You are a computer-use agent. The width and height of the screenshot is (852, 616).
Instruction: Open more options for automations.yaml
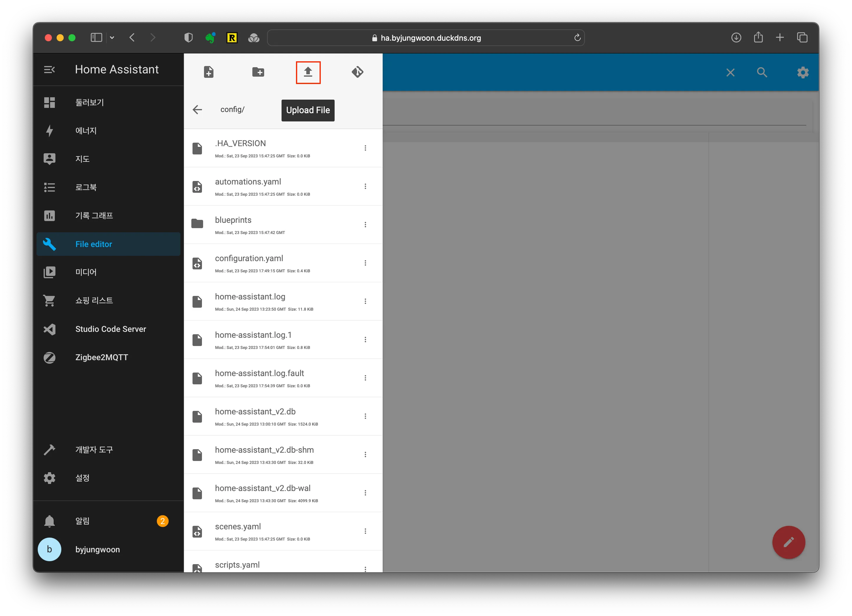[x=365, y=186]
